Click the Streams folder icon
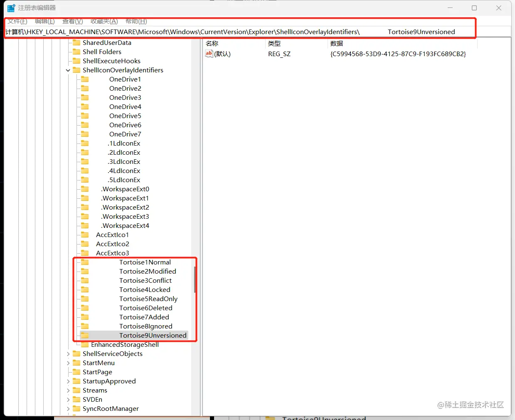This screenshot has height=420, width=515. point(76,390)
